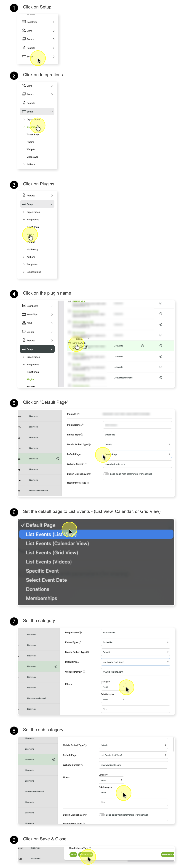Select List Events (List View) option

tap(96, 534)
